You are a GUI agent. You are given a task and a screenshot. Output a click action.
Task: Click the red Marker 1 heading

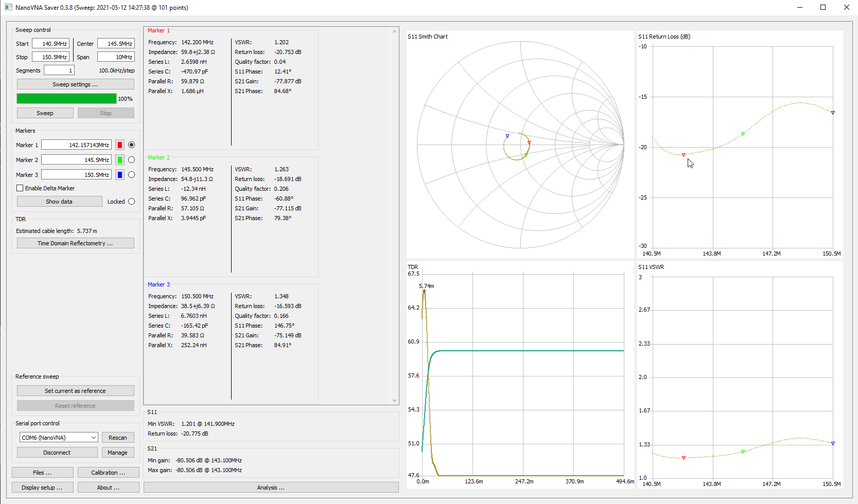coord(159,30)
